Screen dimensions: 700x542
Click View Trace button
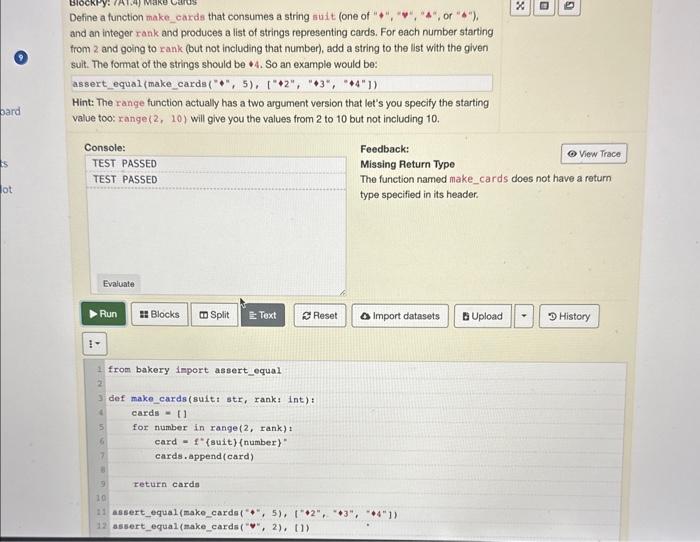(x=594, y=154)
